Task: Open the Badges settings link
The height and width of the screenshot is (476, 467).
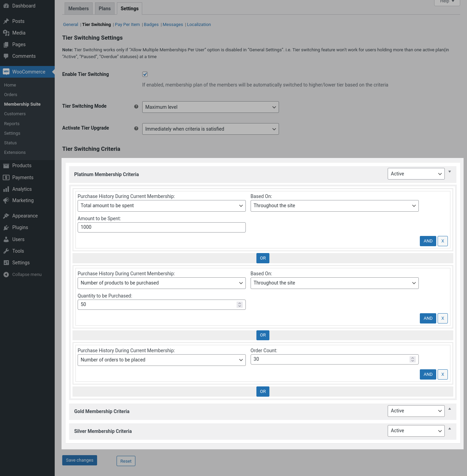Action: [151, 24]
